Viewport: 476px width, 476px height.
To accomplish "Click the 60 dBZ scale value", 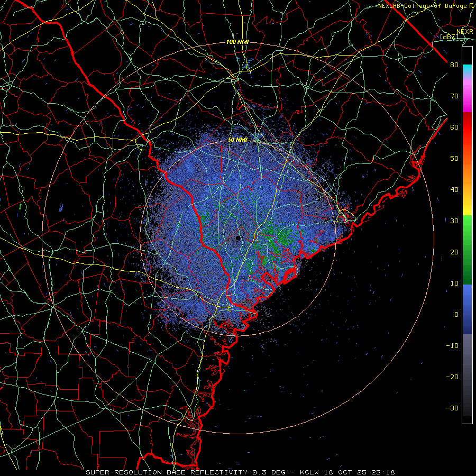I will [454, 127].
